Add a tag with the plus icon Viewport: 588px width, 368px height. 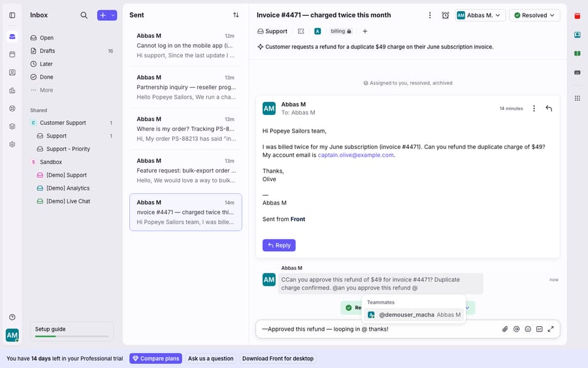pyautogui.click(x=365, y=31)
